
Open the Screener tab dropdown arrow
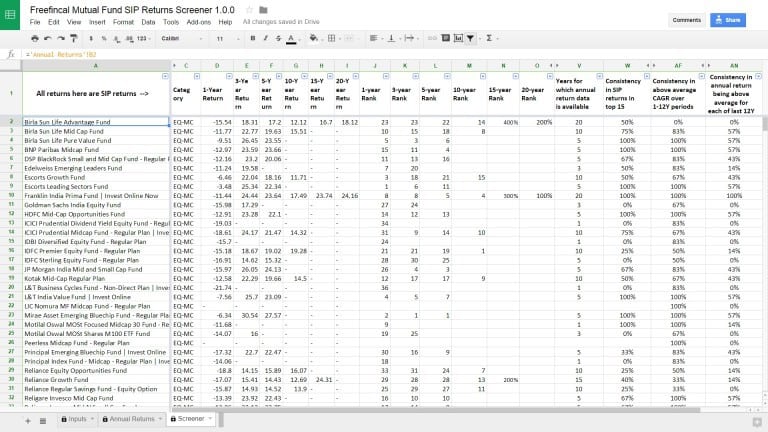(x=211, y=418)
